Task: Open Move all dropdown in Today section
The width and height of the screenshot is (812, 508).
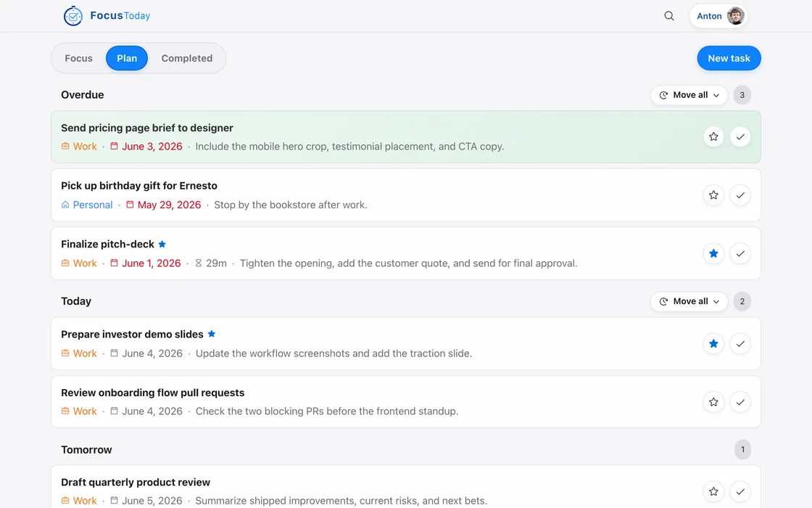Action: [x=689, y=301]
